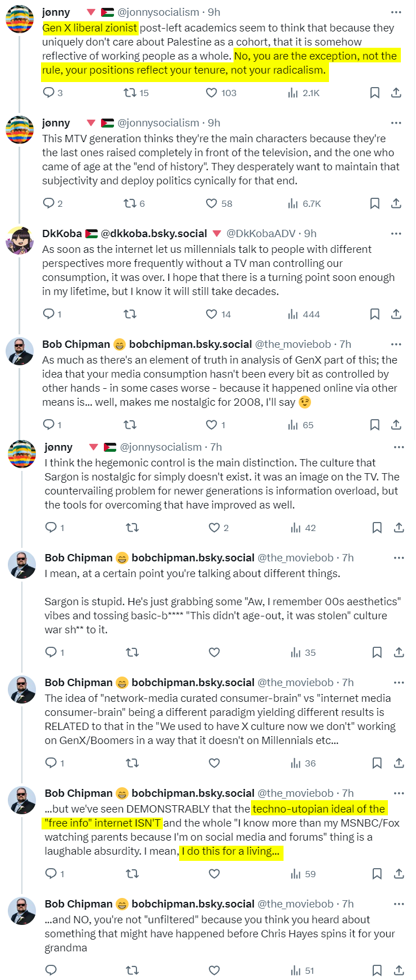The image size is (416, 980).
Task: Open more options menu on DkKoba's tweet
Action: (396, 233)
